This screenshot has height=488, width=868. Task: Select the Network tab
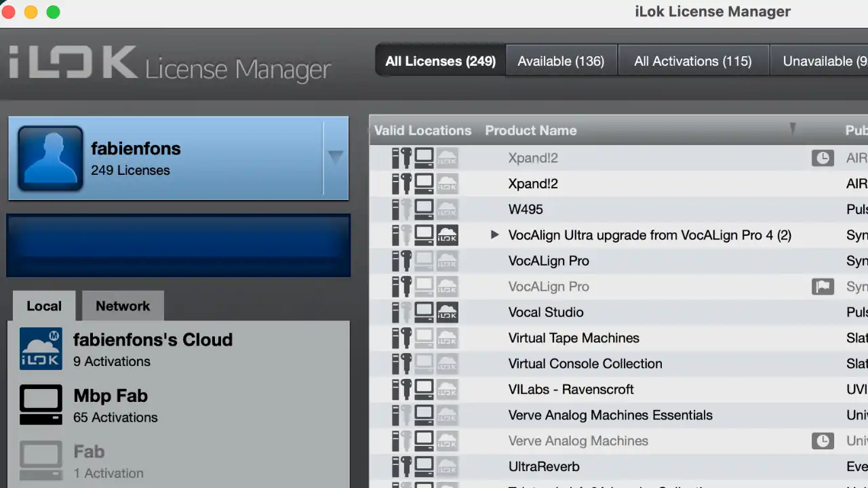(123, 306)
